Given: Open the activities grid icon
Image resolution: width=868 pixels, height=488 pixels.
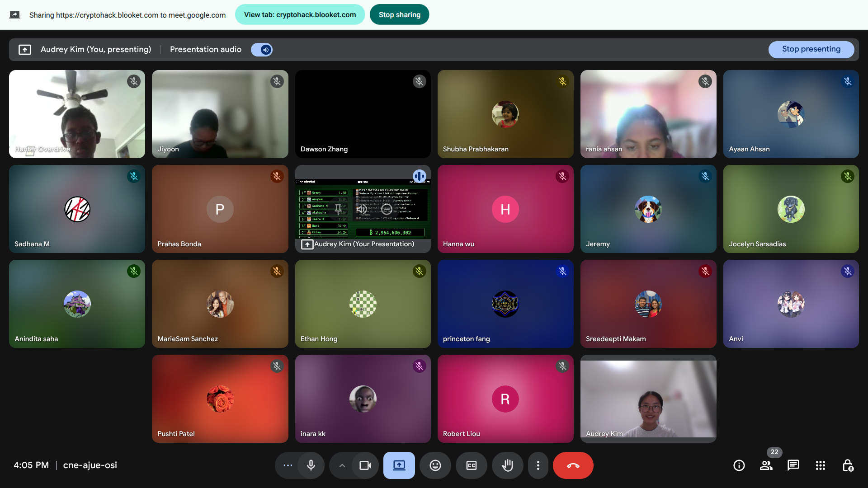Looking at the screenshot, I should coord(820,465).
